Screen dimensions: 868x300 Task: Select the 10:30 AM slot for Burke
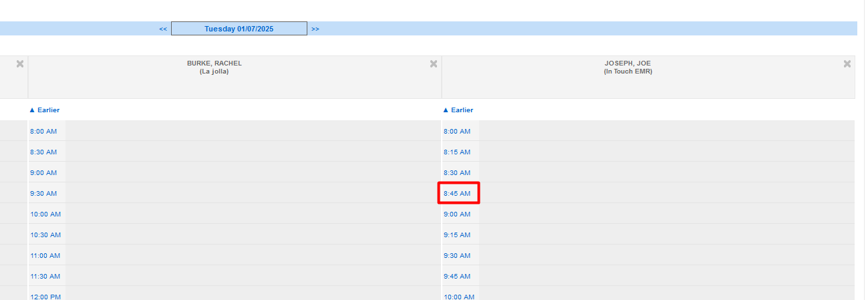pyautogui.click(x=45, y=235)
